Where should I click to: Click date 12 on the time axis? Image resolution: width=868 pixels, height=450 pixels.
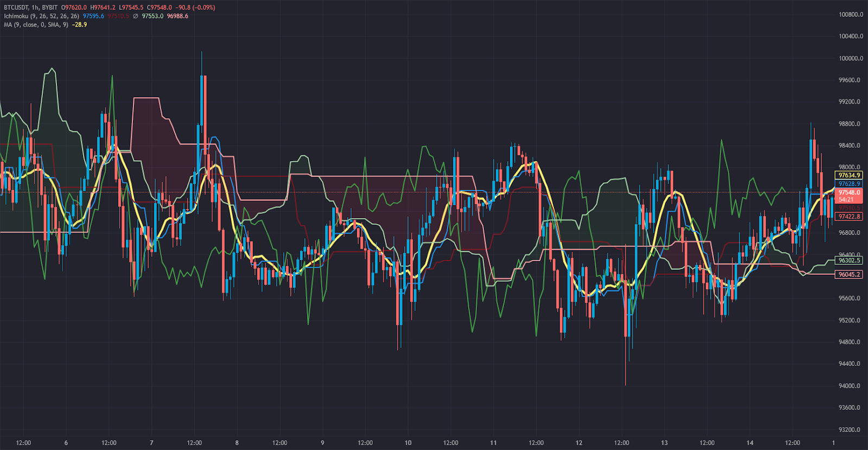pyautogui.click(x=579, y=443)
